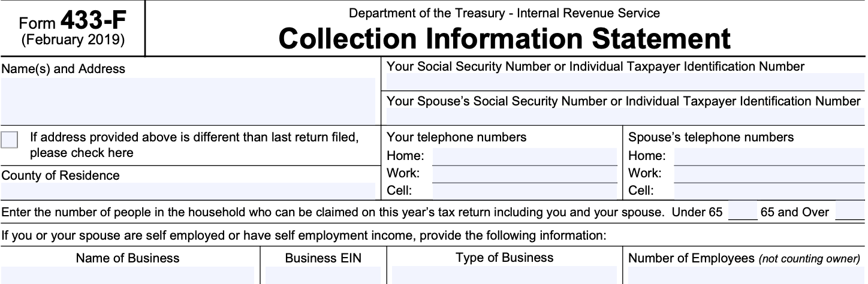Focus your Home telephone number field
868x284 pixels.
tap(525, 156)
